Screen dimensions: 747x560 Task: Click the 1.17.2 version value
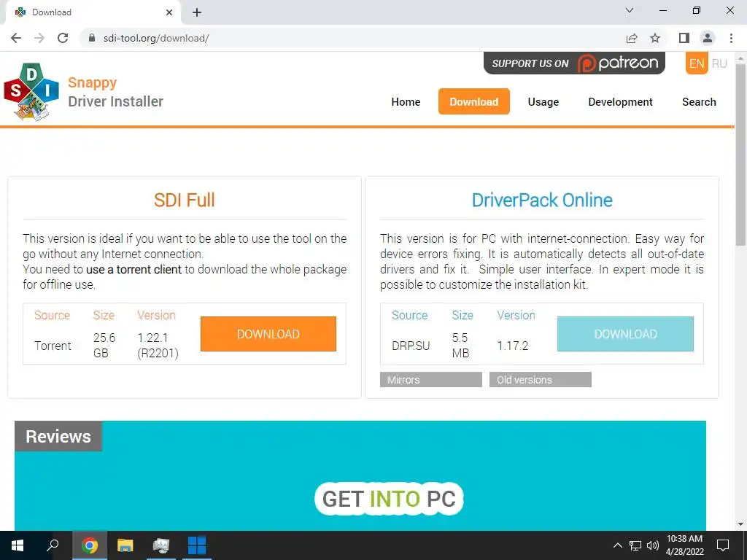513,346
